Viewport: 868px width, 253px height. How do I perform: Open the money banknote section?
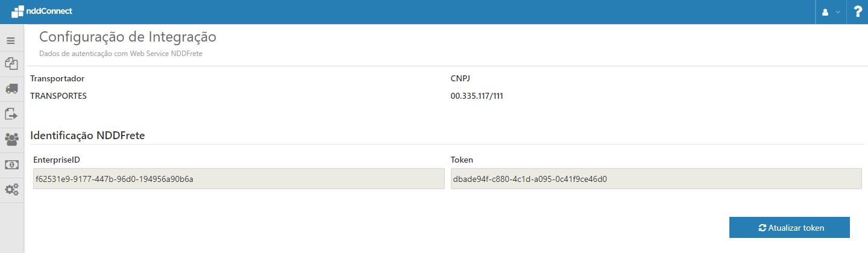tap(11, 164)
